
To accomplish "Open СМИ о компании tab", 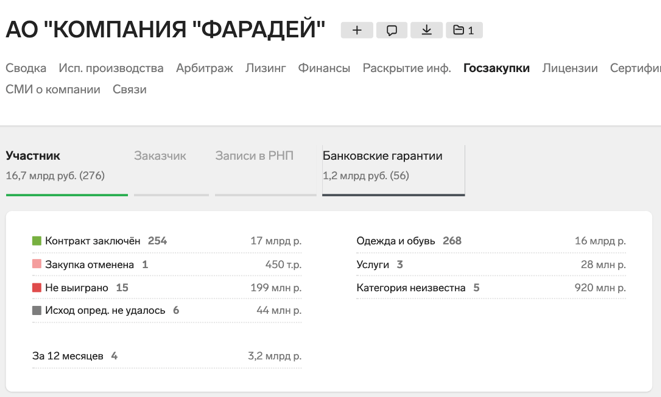I will coord(53,89).
